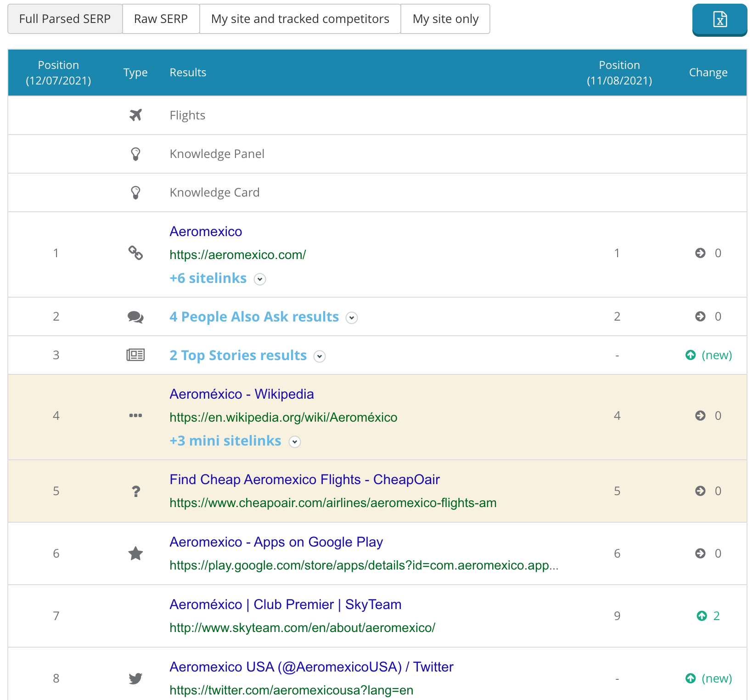Click the Top Stories newspaper icon
This screenshot has height=700, width=753.
pos(135,355)
